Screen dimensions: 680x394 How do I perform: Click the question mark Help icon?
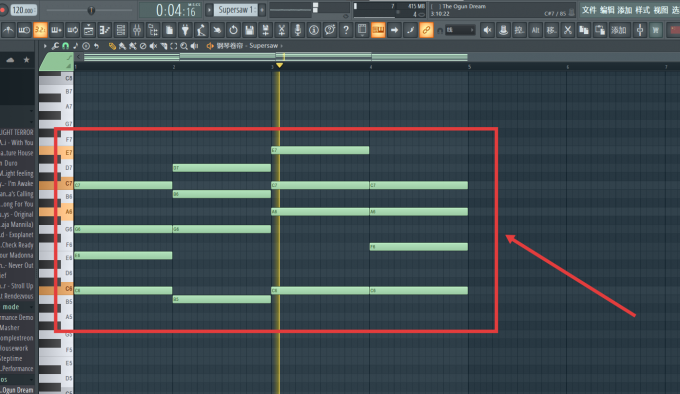346,30
